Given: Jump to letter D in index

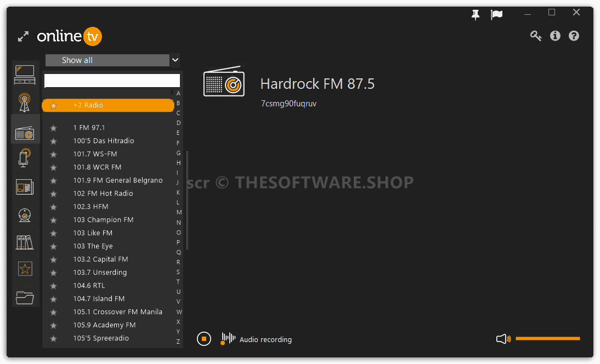Looking at the screenshot, I should (x=178, y=123).
